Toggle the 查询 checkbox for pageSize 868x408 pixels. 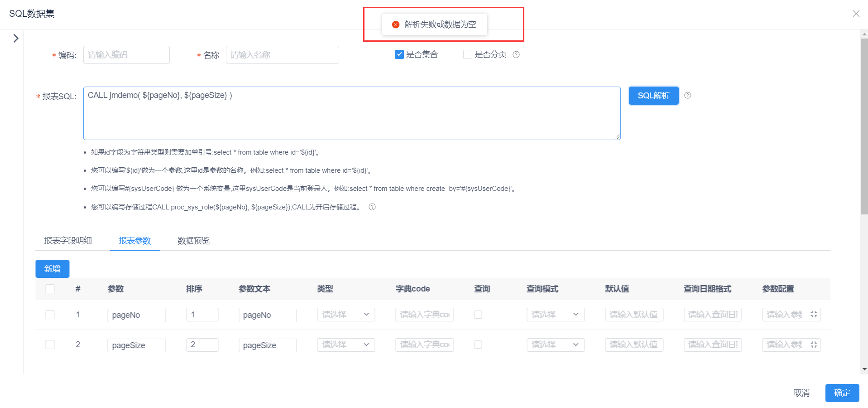click(x=478, y=345)
